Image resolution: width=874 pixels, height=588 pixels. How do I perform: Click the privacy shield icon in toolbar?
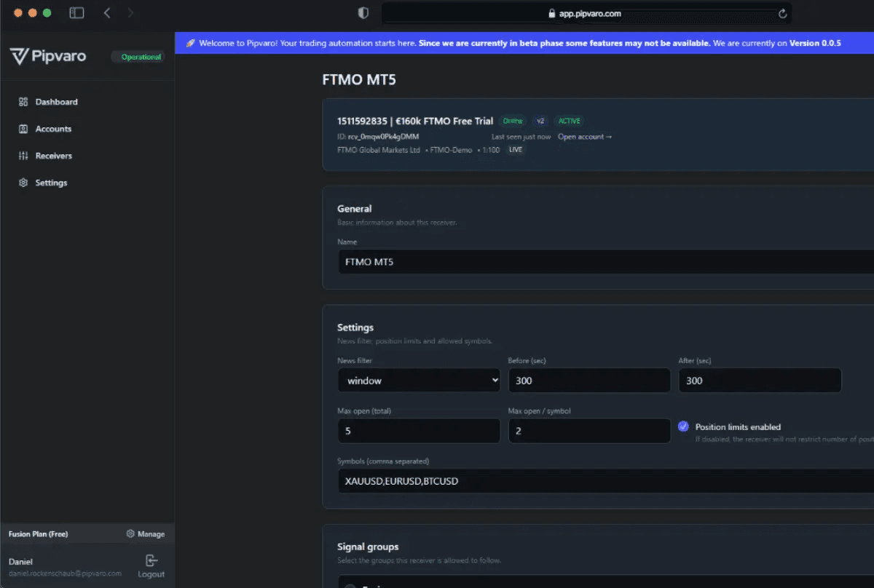pos(363,13)
